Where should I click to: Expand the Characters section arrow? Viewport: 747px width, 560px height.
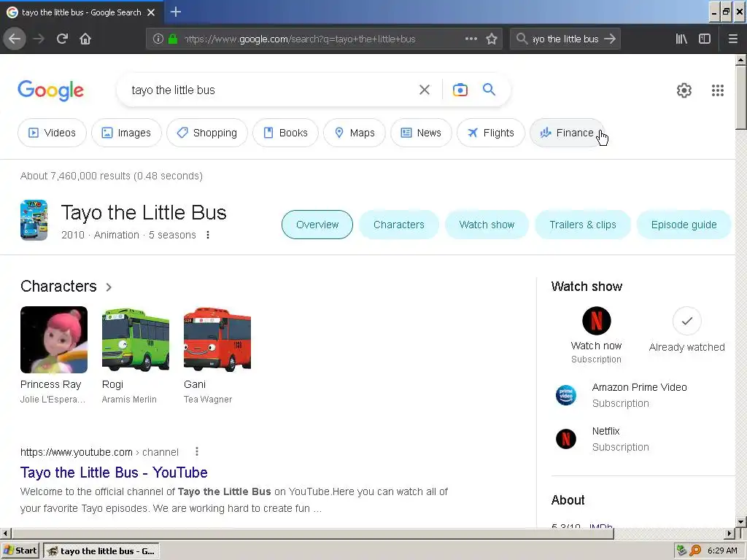pyautogui.click(x=109, y=287)
